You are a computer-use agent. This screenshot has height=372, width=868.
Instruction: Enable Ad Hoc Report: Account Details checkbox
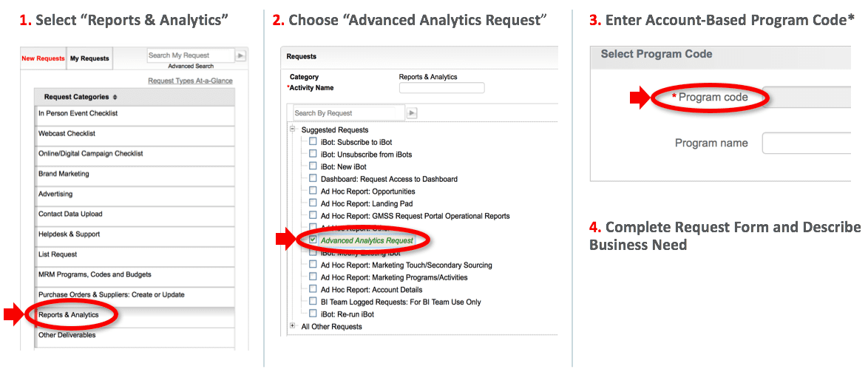(313, 289)
